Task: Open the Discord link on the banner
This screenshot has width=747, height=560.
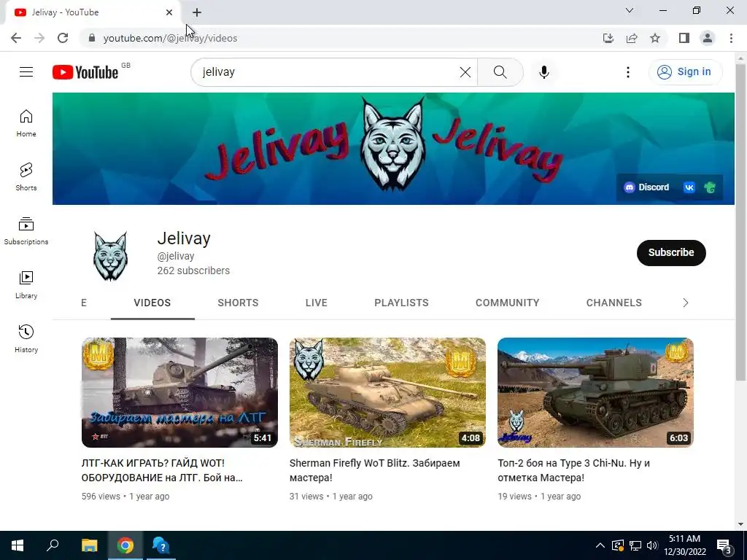Action: click(x=646, y=187)
